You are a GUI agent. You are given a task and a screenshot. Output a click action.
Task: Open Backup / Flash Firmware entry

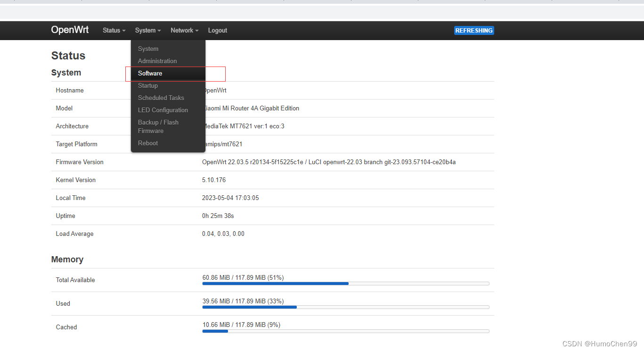tap(168, 126)
